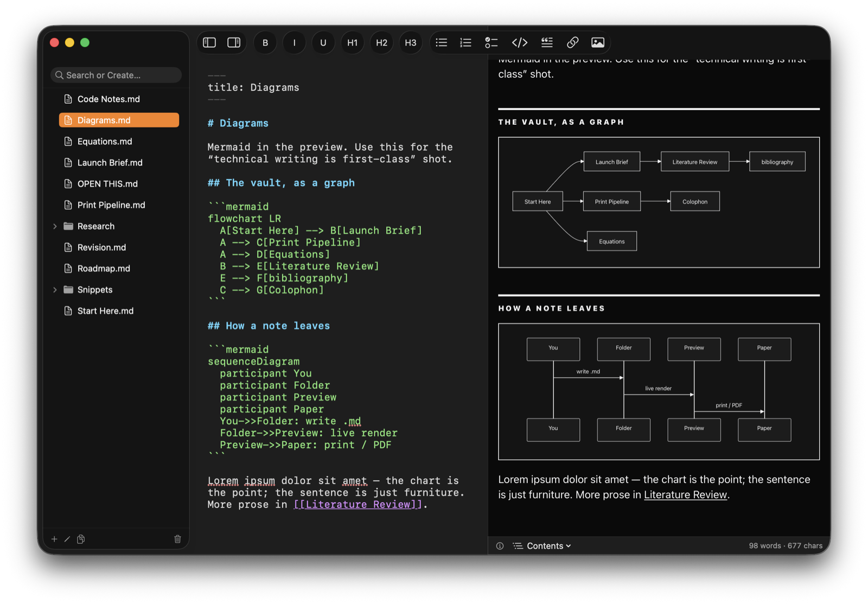Screen dimensions: 868x604
Task: Open the Contents dropdown
Action: coord(542,546)
